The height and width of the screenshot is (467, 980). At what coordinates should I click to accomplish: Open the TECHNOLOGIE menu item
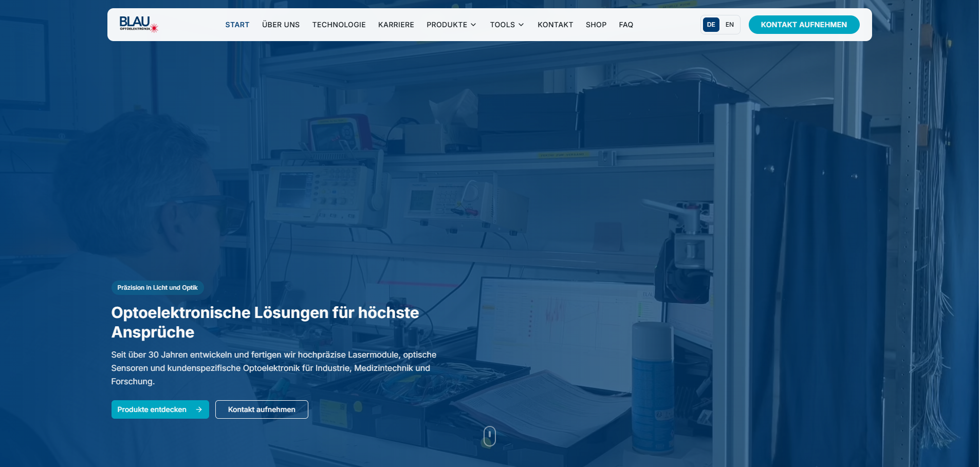tap(339, 25)
